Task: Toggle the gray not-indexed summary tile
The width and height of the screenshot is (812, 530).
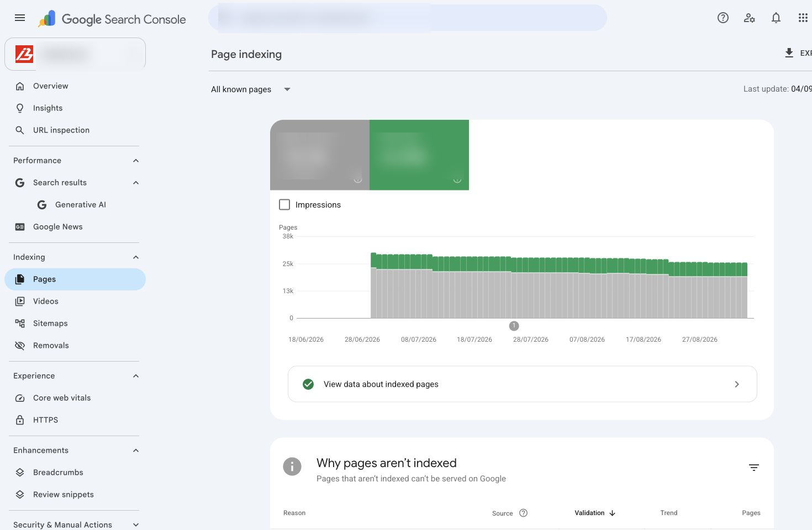Action: [x=320, y=155]
